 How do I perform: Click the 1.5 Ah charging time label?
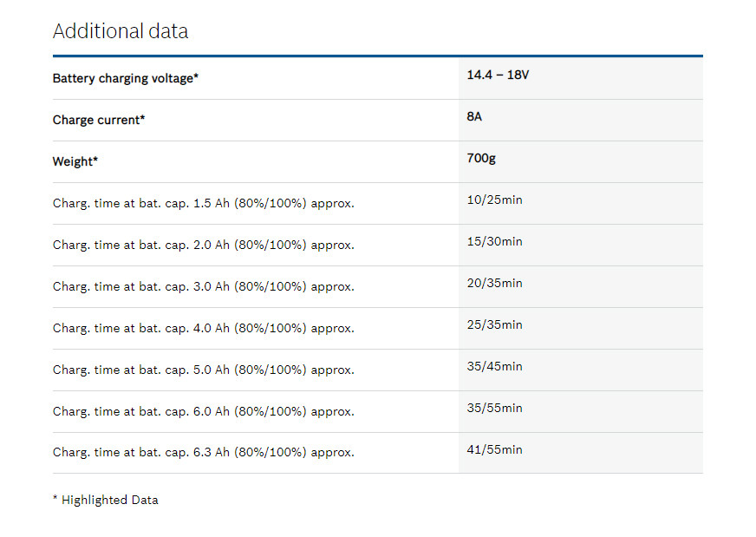(x=203, y=203)
